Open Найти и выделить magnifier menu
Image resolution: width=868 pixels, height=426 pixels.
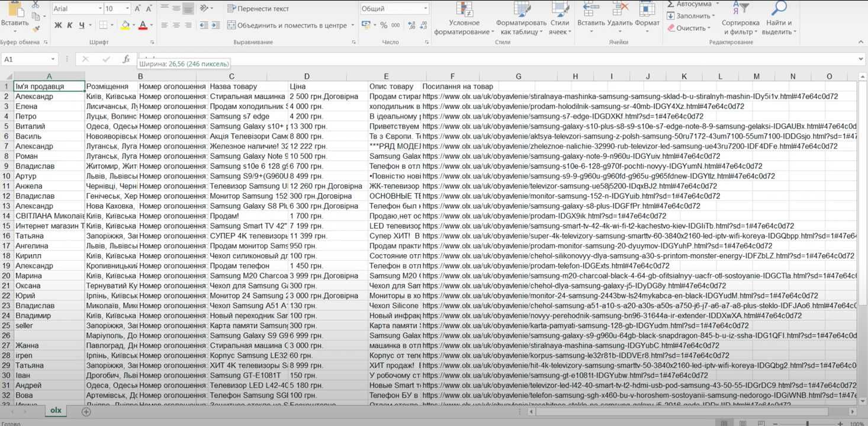pyautogui.click(x=779, y=19)
